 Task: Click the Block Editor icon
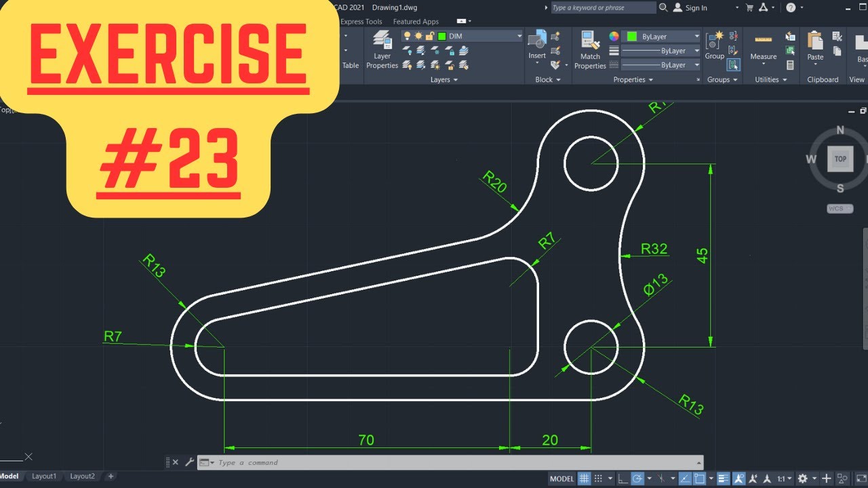pos(555,51)
